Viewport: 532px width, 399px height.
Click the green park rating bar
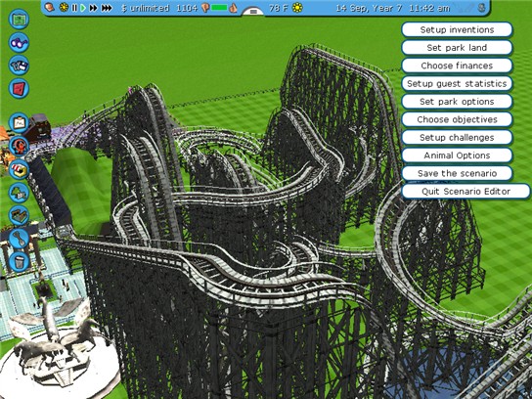click(219, 8)
